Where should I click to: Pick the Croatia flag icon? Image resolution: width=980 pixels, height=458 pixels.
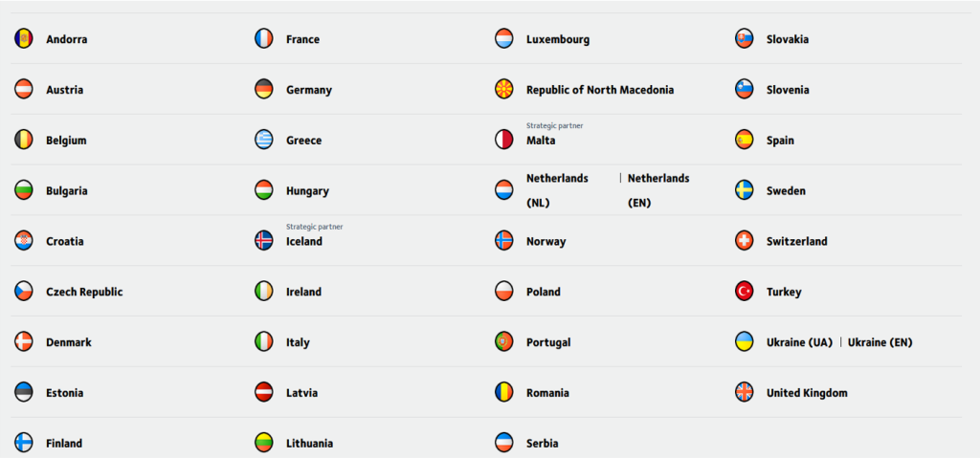pos(24,241)
